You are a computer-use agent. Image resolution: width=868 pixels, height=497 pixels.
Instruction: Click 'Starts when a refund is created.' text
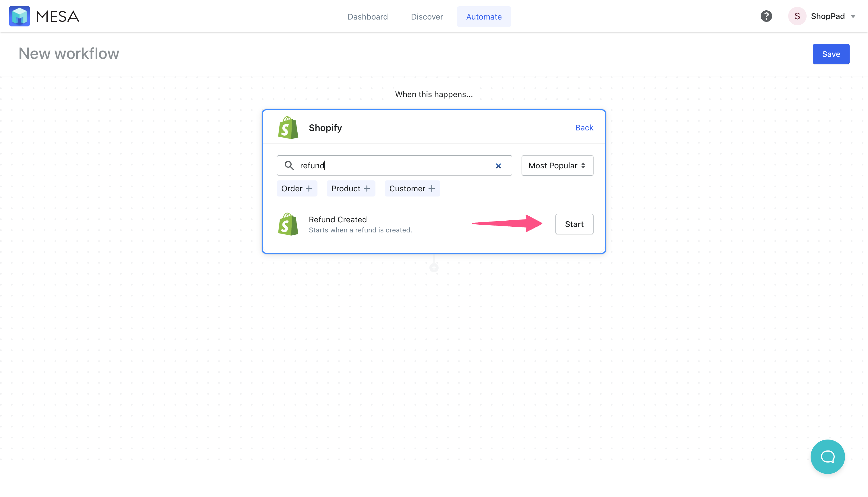(360, 230)
